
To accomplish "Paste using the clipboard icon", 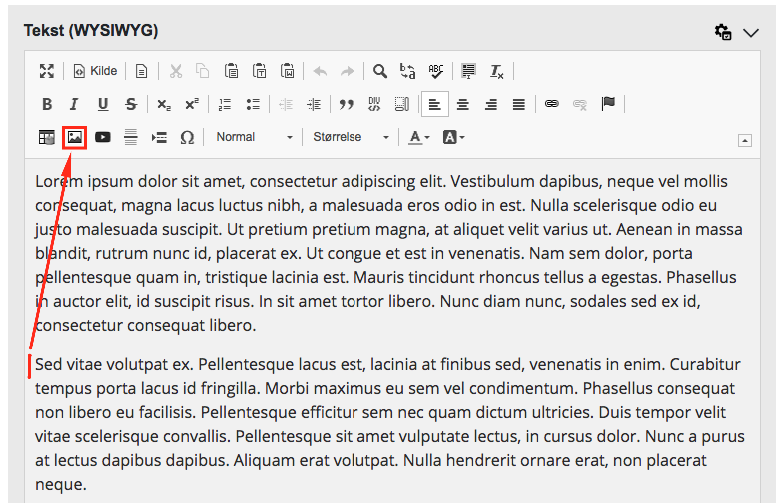I will [x=231, y=71].
